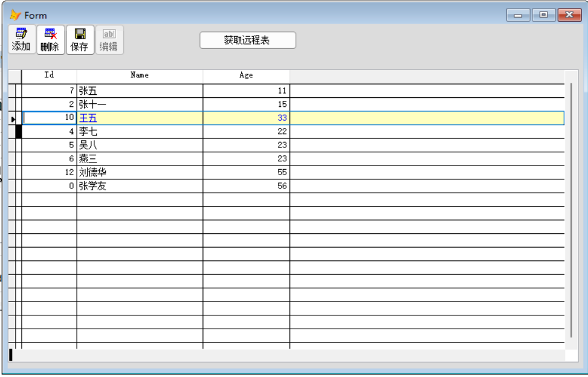The image size is (588, 377).
Task: Click the disabled 编辑 (Edit) toolbar button
Action: (x=109, y=40)
